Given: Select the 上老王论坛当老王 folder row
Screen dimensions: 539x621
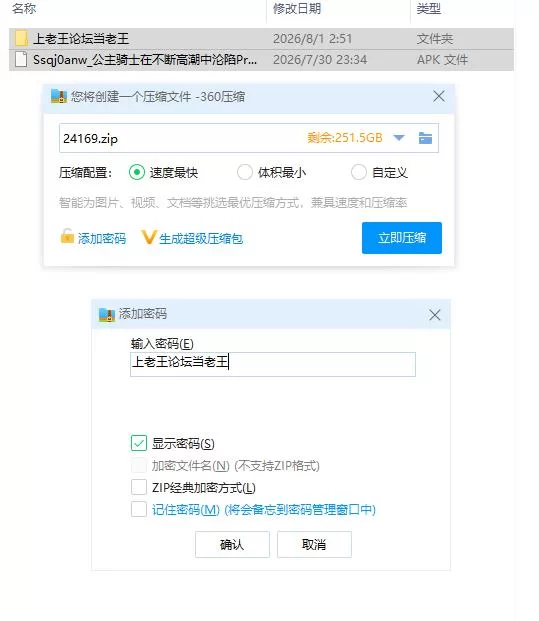Looking at the screenshot, I should point(261,38).
